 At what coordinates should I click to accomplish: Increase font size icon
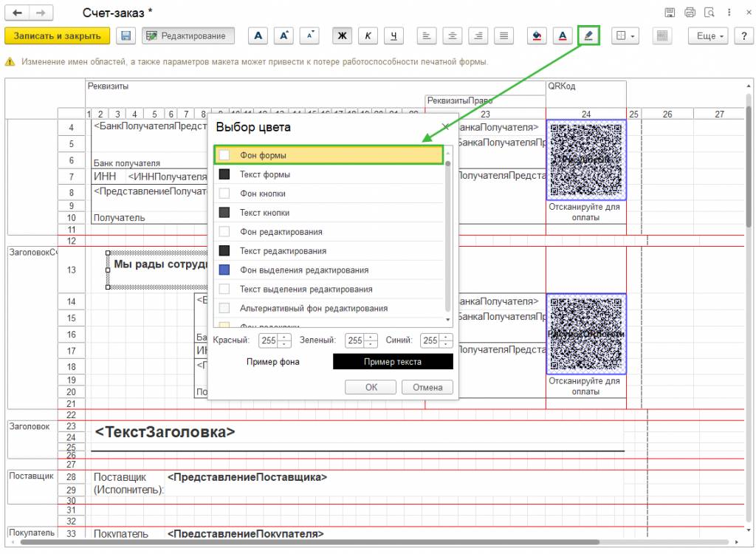(x=283, y=35)
